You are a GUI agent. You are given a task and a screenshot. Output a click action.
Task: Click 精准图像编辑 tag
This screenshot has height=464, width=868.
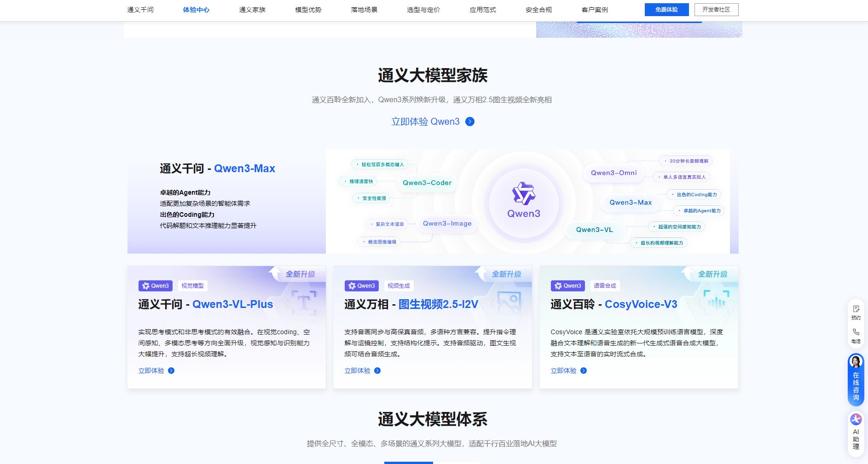[x=379, y=242]
